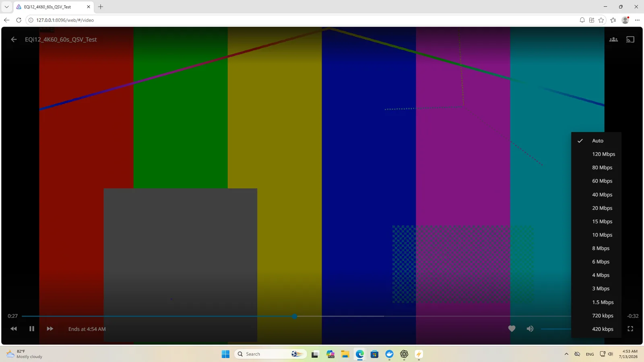This screenshot has height=362, width=644.
Task: Pick 1.5 Mbps from quality menu
Action: click(x=597, y=302)
